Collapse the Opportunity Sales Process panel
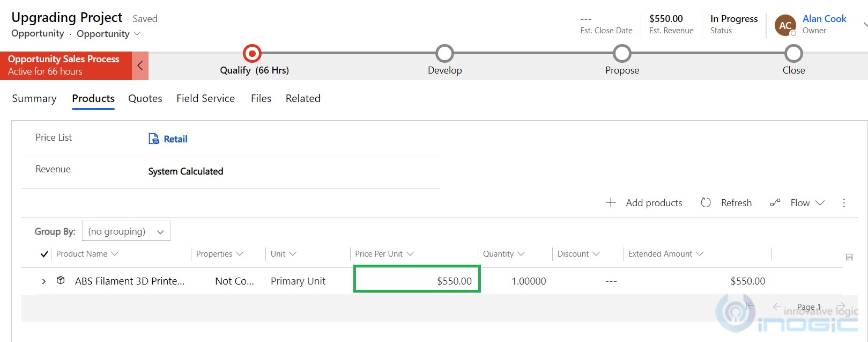 pyautogui.click(x=140, y=66)
